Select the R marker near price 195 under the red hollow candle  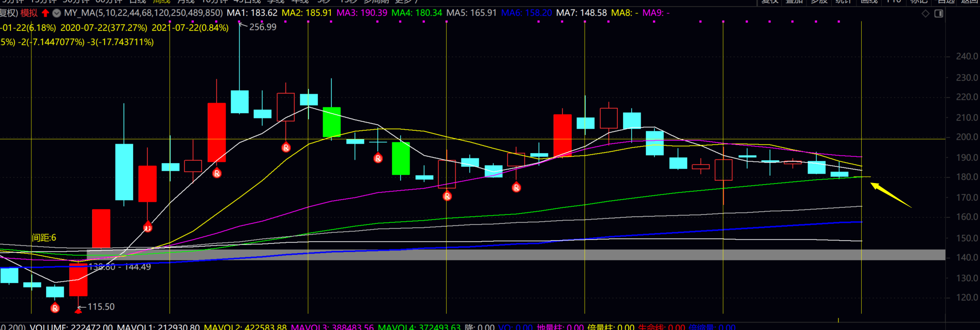286,147
